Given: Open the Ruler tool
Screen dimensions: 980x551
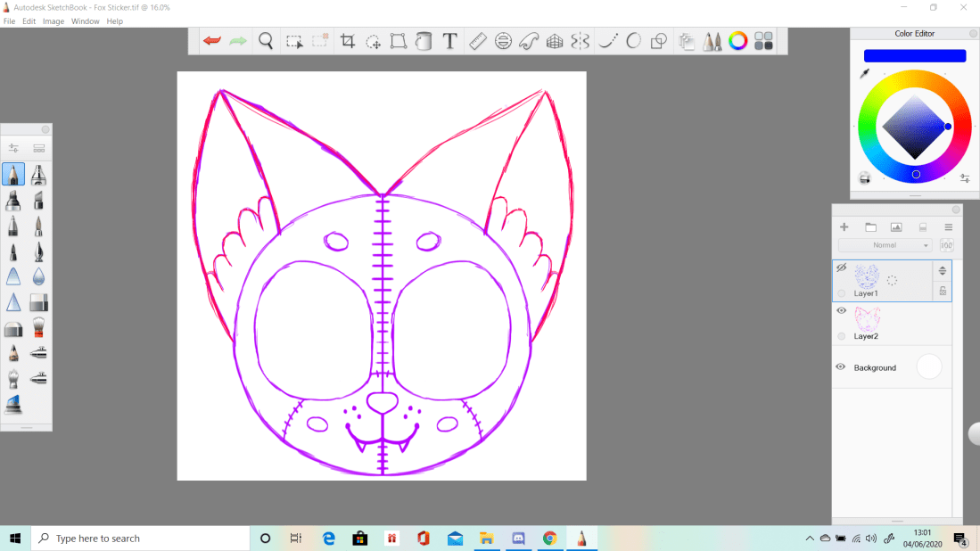Looking at the screenshot, I should [x=477, y=41].
